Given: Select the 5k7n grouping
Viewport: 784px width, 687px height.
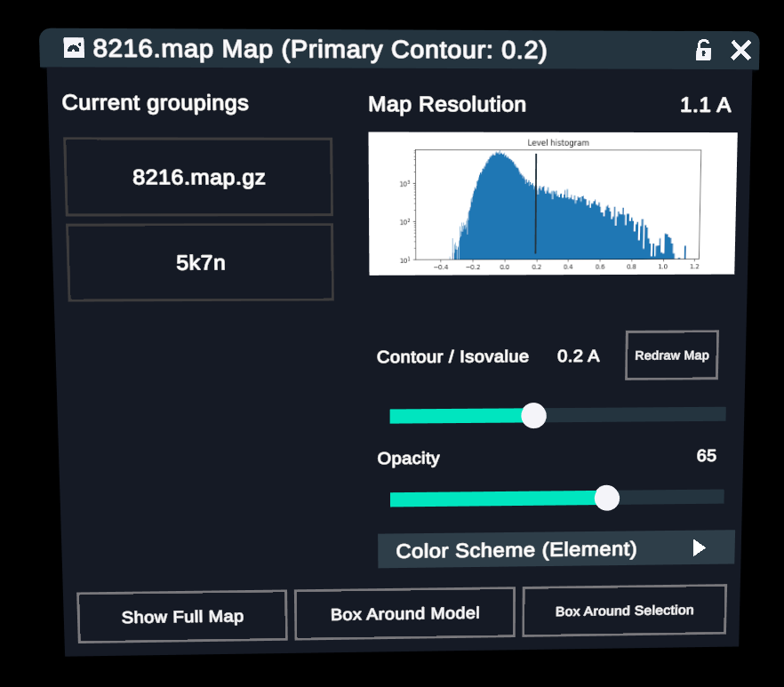Looking at the screenshot, I should 200,262.
